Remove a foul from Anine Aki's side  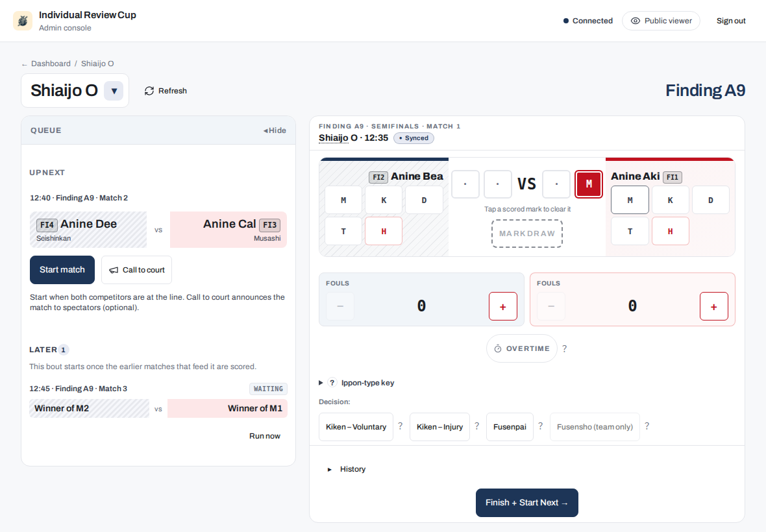point(551,306)
